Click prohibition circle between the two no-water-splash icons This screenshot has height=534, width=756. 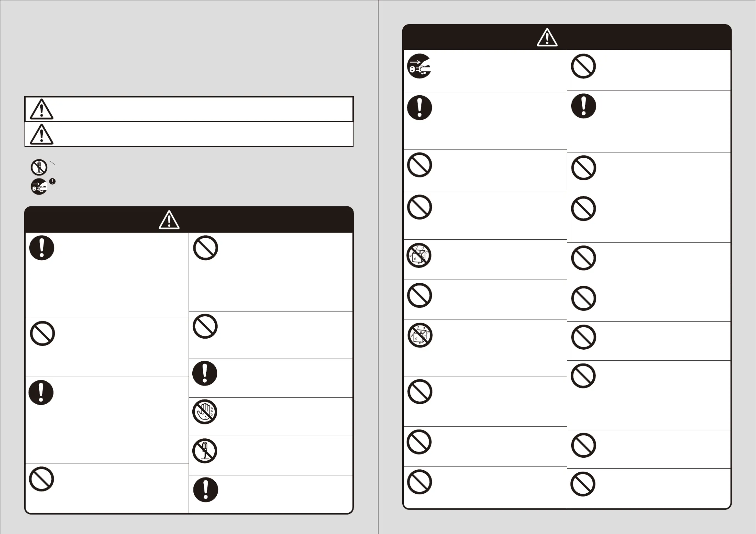point(419,295)
